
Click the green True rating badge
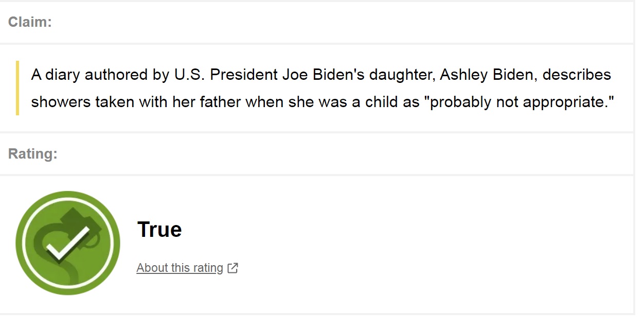(x=68, y=243)
